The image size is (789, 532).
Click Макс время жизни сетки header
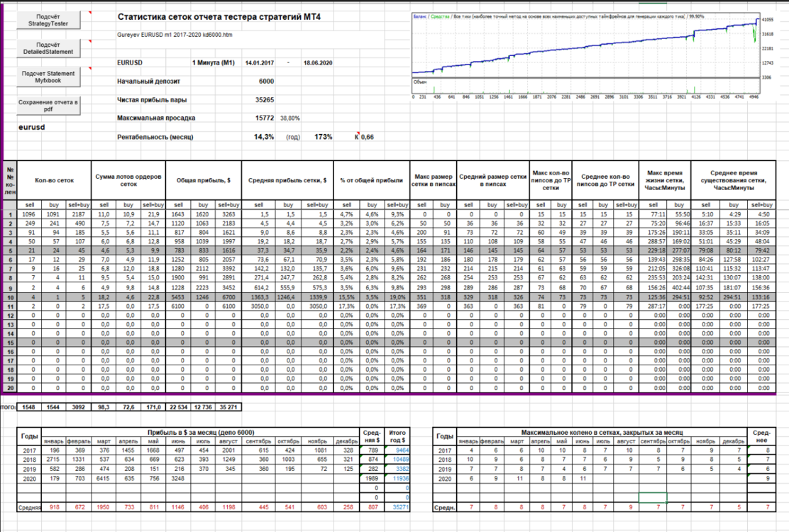tap(665, 180)
